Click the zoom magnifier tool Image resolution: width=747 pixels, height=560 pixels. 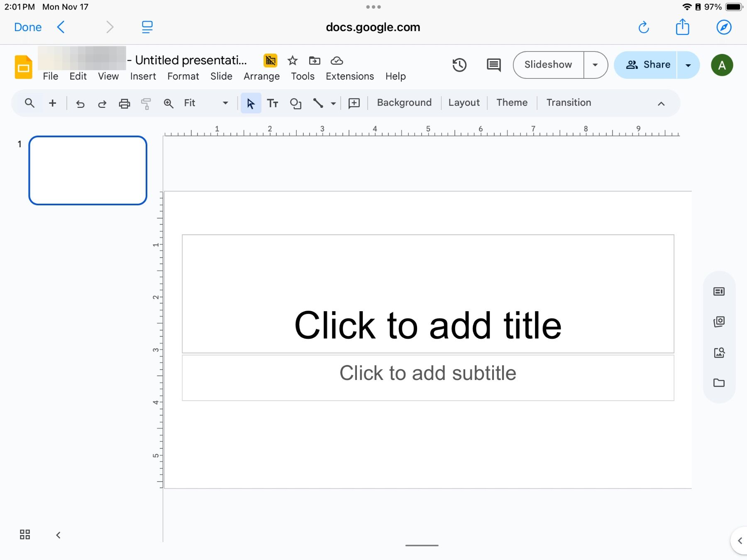[x=168, y=103]
